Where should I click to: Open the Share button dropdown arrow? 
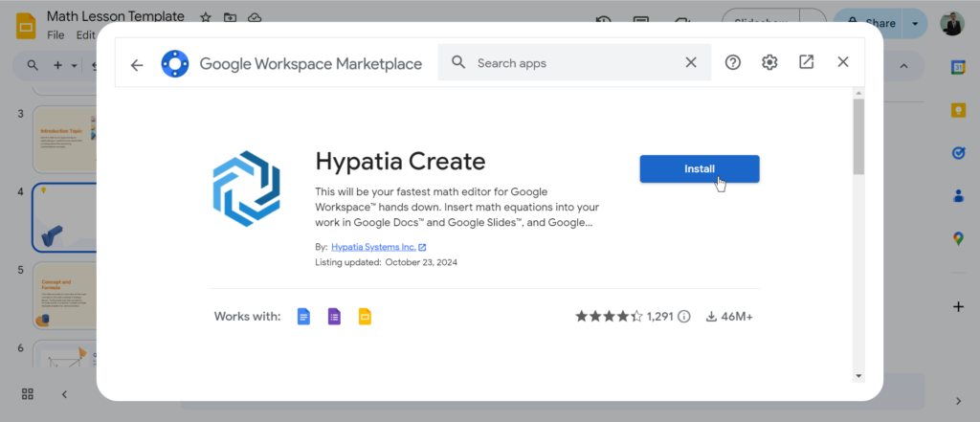pos(915,23)
